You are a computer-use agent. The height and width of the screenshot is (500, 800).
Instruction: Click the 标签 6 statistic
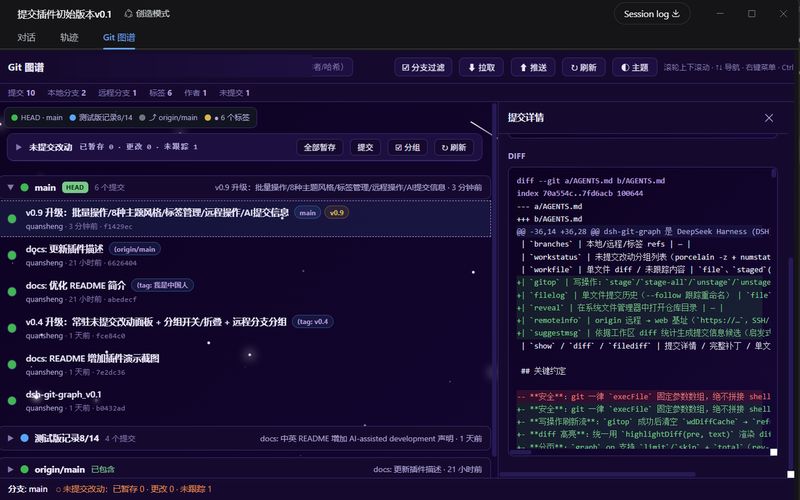click(x=160, y=93)
